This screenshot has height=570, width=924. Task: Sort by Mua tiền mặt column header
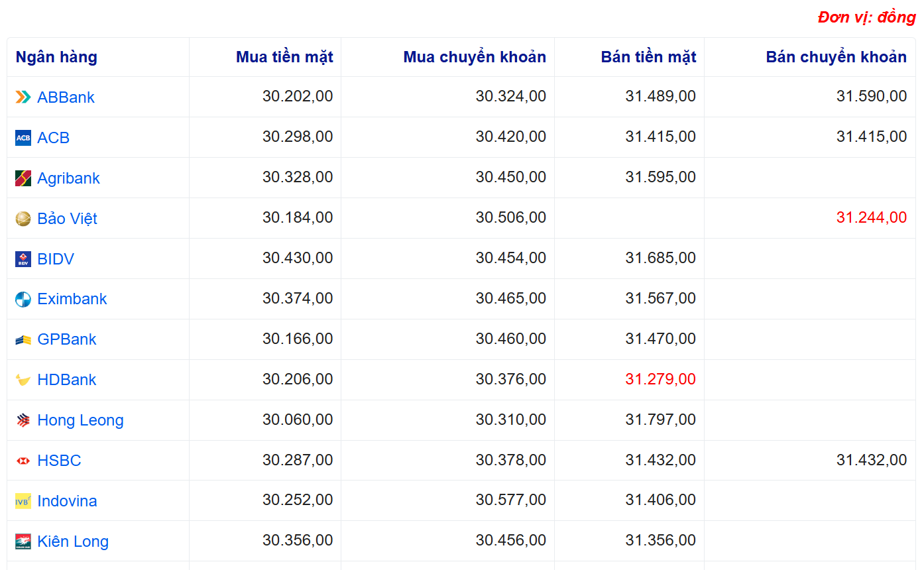coord(284,57)
